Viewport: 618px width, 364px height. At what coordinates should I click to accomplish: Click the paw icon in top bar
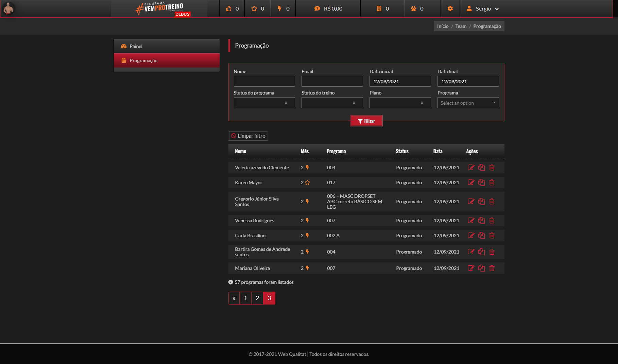click(413, 8)
